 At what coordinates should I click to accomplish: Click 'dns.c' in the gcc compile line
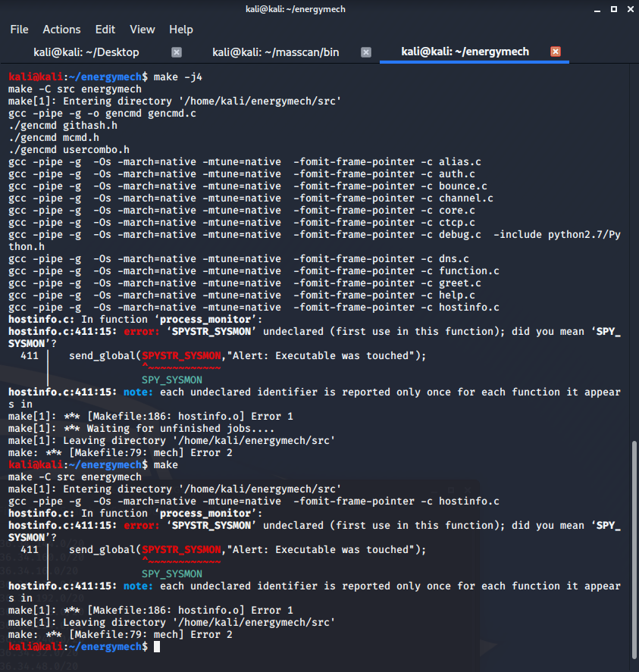(454, 259)
